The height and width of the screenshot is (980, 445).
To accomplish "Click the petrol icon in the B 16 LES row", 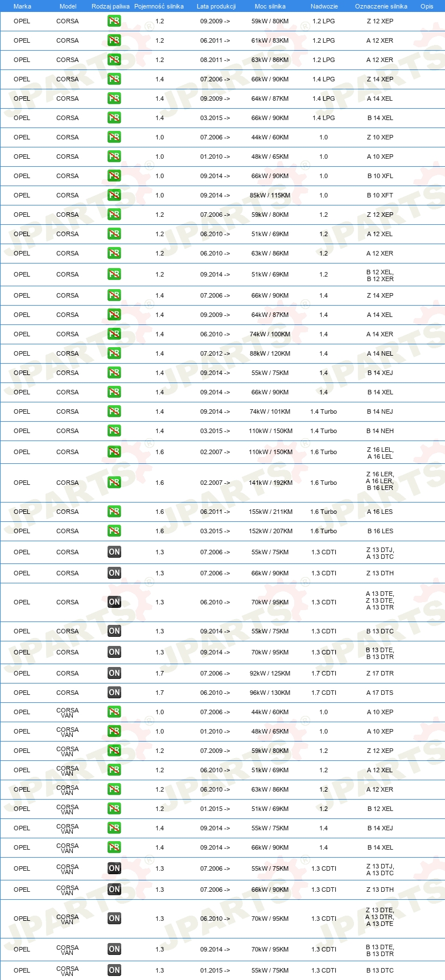I will point(114,531).
